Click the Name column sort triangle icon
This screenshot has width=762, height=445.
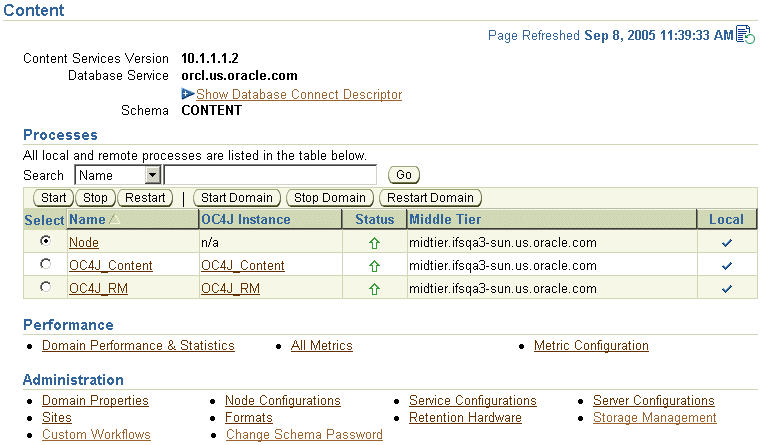pyautogui.click(x=113, y=220)
